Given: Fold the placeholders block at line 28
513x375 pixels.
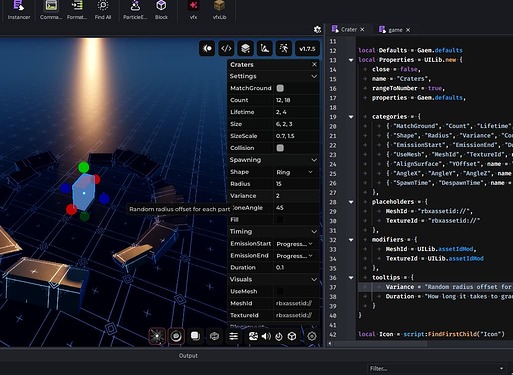Looking at the screenshot, I should [351, 202].
